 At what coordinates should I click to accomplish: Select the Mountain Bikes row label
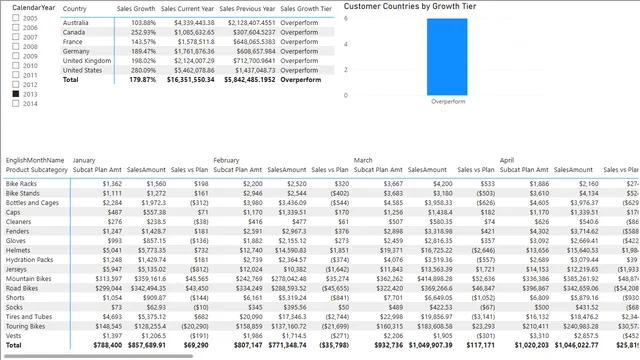(29, 279)
